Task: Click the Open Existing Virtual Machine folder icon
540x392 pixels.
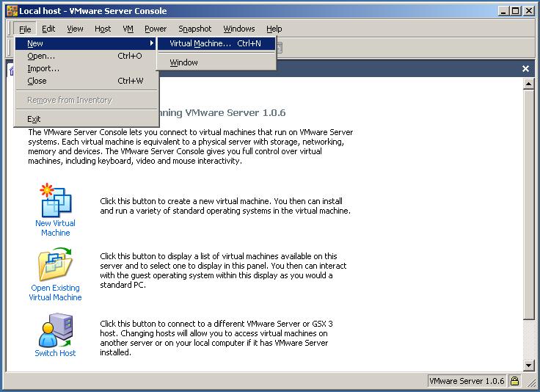Action: [x=56, y=264]
